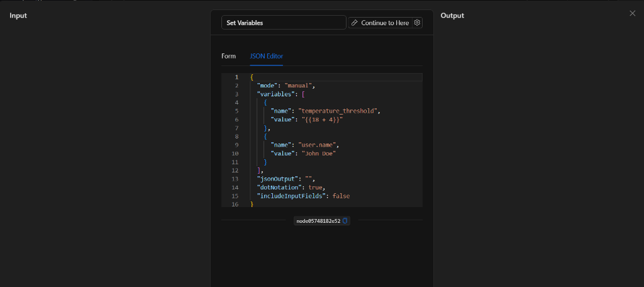Click the "{{18 + 4}}" expression value

coord(322,120)
